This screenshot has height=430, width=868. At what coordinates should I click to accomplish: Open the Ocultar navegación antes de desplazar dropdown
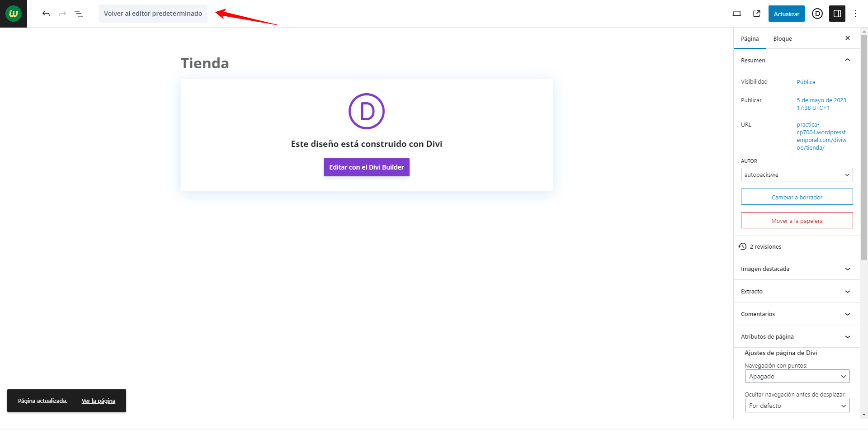(797, 406)
